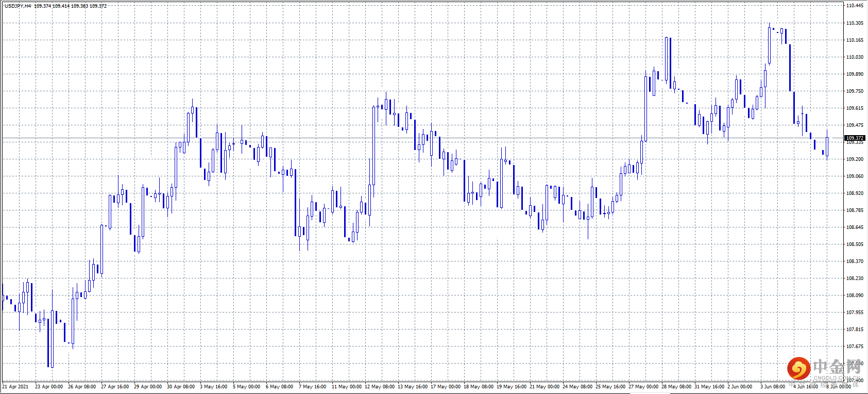Select the 21 Apr 2021 date label
The image size is (868, 394).
15,386
